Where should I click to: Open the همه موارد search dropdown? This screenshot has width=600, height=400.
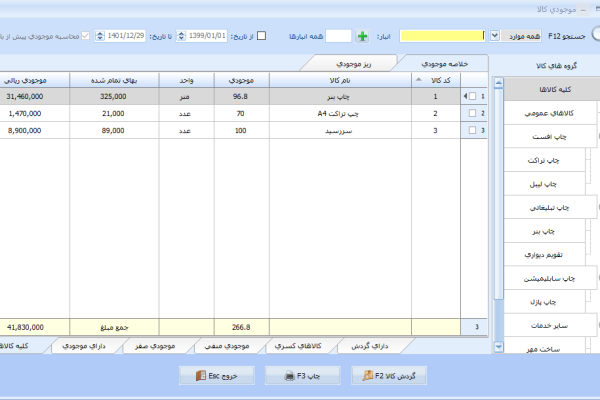[494, 36]
